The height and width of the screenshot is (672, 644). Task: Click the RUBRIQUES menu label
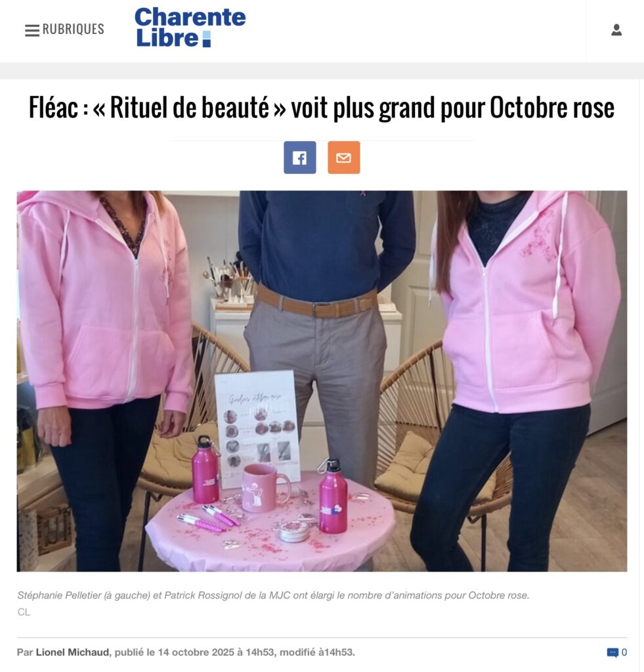tap(74, 29)
